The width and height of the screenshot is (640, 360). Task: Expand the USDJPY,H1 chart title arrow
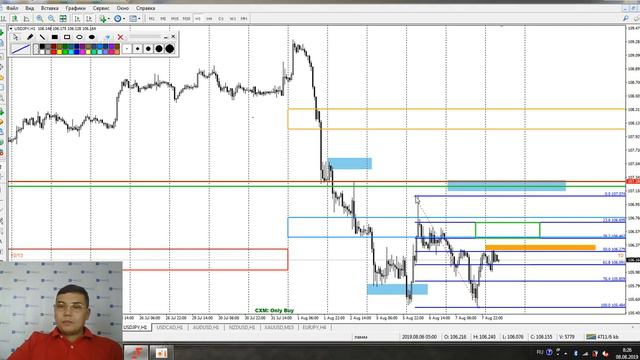11,29
